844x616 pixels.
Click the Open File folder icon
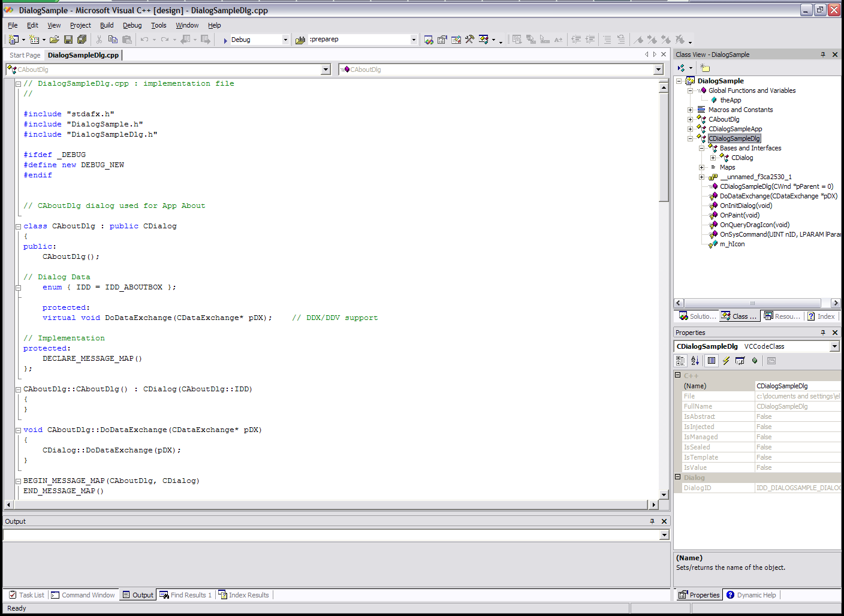pyautogui.click(x=54, y=40)
